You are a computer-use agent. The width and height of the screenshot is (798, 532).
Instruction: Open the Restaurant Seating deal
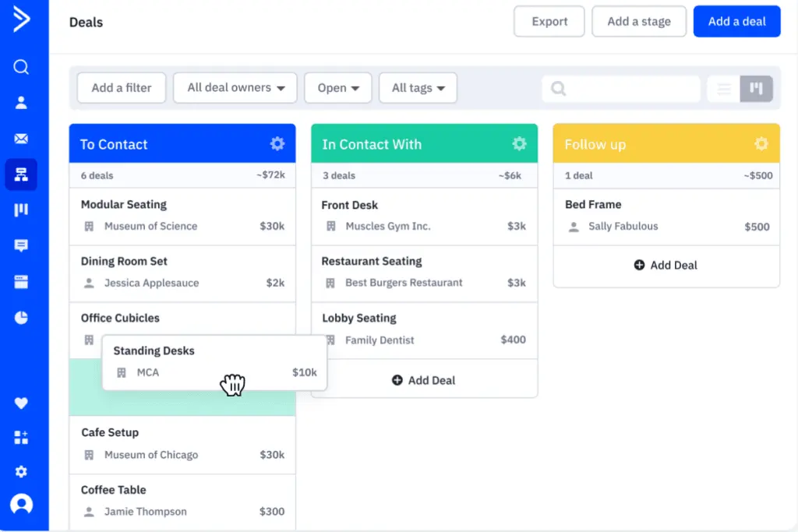click(424, 273)
